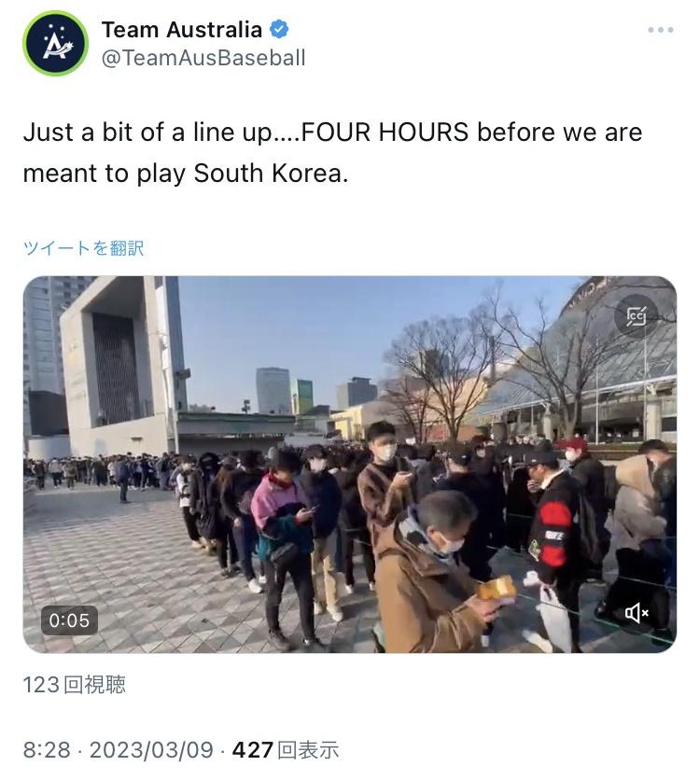Open the 8:28 tweet timestamp
This screenshot has width=700, height=780.
point(47,749)
